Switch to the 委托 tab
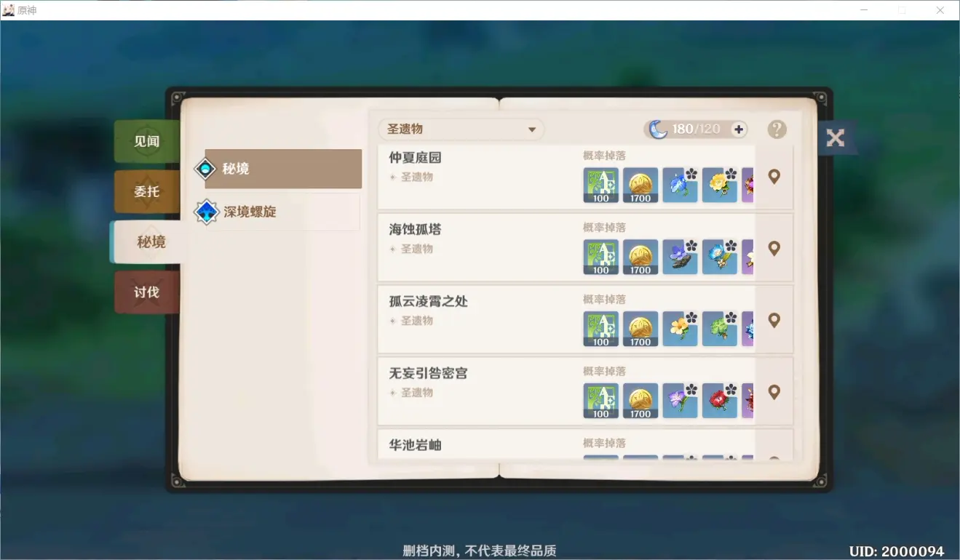This screenshot has width=960, height=560. pyautogui.click(x=146, y=192)
